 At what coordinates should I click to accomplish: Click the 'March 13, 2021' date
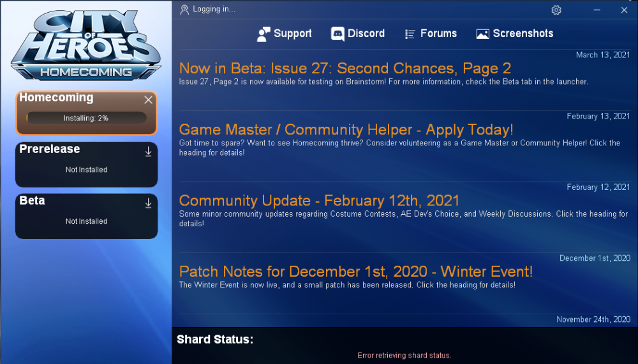[x=603, y=55]
